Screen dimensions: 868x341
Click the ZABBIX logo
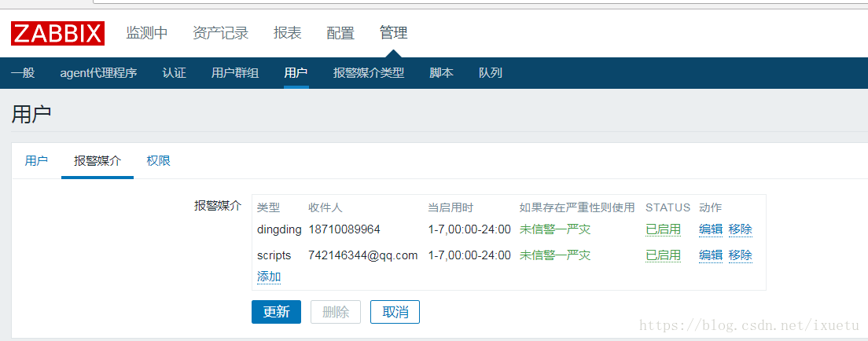click(x=57, y=33)
